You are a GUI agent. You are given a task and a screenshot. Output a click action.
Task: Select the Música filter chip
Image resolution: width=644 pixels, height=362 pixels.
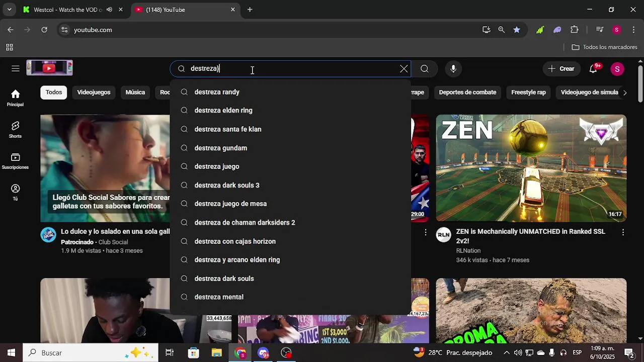[x=135, y=93]
